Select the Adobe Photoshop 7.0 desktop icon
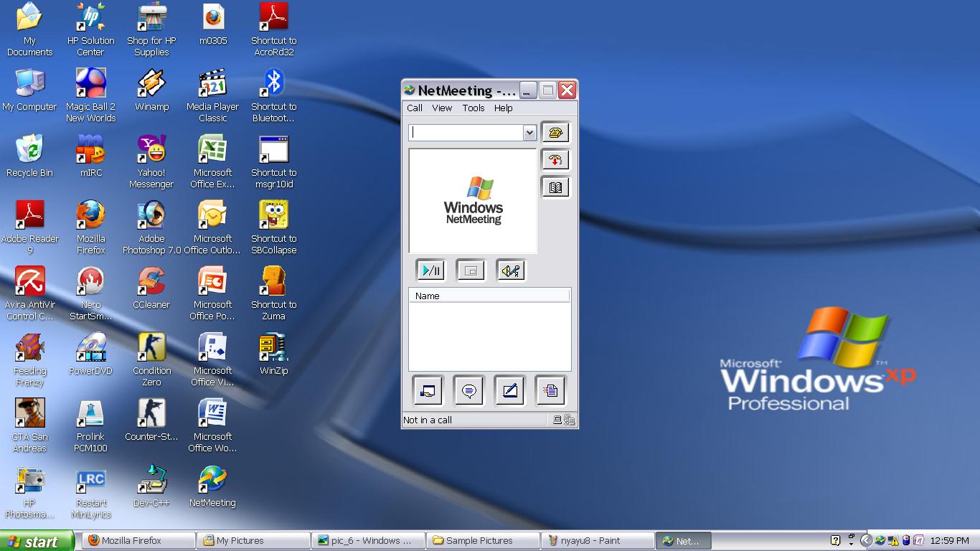Screen dimensions: 980x551 (x=152, y=228)
